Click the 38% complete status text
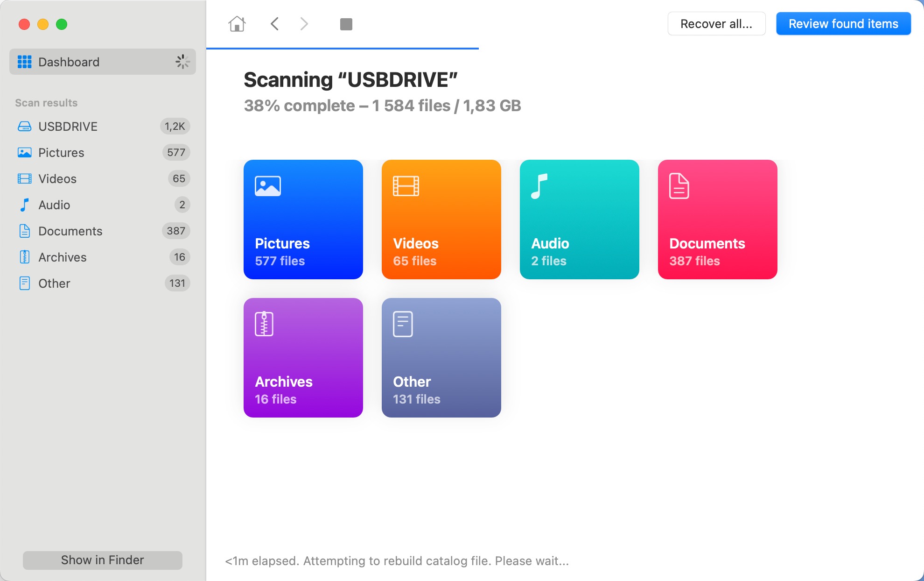The image size is (924, 581). tap(382, 106)
